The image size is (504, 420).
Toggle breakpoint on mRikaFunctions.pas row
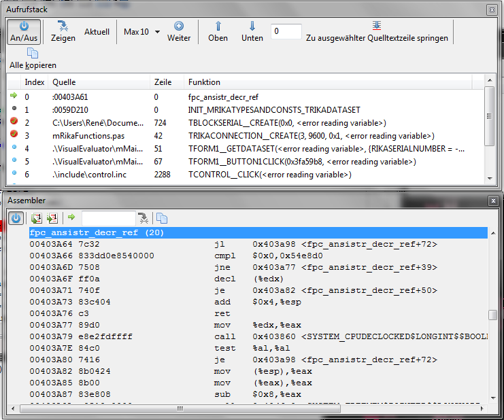pyautogui.click(x=14, y=136)
